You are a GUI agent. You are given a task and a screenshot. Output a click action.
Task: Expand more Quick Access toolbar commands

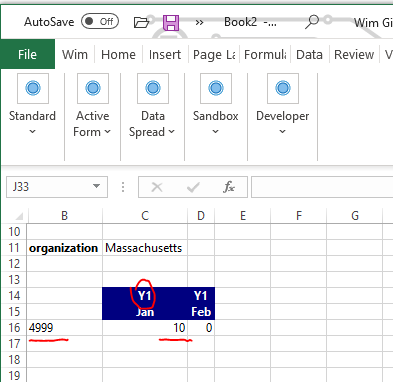[x=199, y=23]
